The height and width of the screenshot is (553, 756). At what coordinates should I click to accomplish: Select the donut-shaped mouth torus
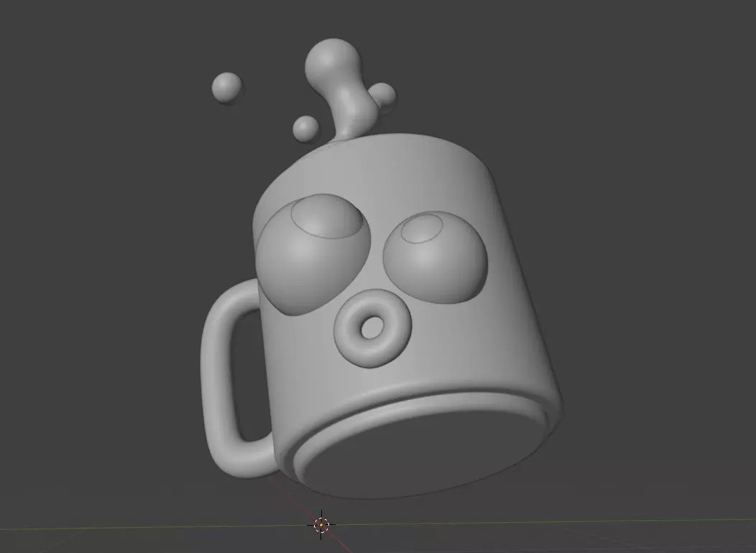coord(372,328)
